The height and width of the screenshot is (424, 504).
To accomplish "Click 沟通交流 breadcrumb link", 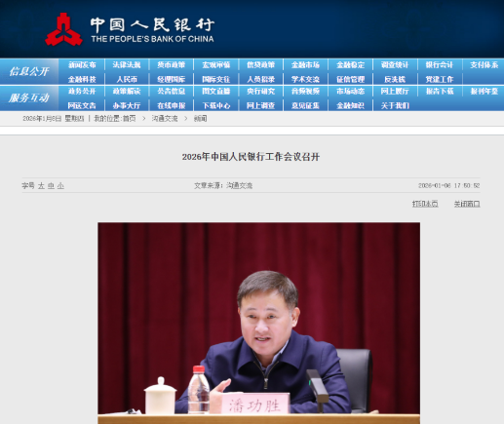I will click(165, 119).
